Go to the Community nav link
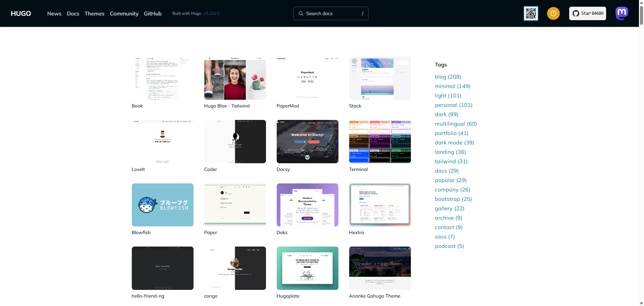 (124, 13)
